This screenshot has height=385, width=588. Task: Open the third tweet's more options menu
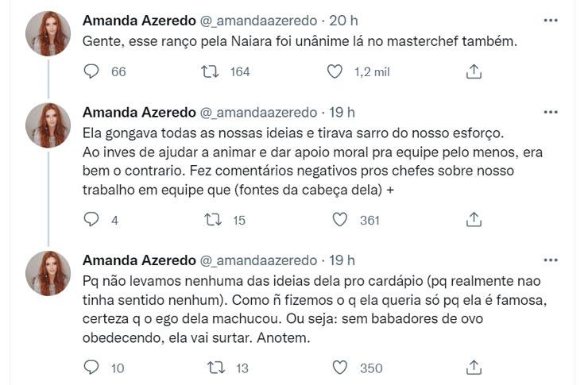click(x=550, y=260)
